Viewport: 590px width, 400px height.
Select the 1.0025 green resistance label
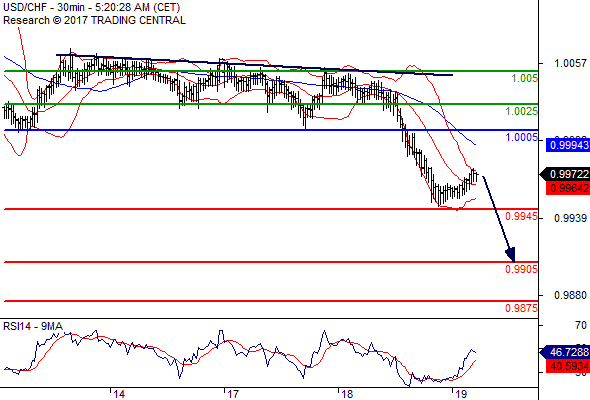click(522, 111)
